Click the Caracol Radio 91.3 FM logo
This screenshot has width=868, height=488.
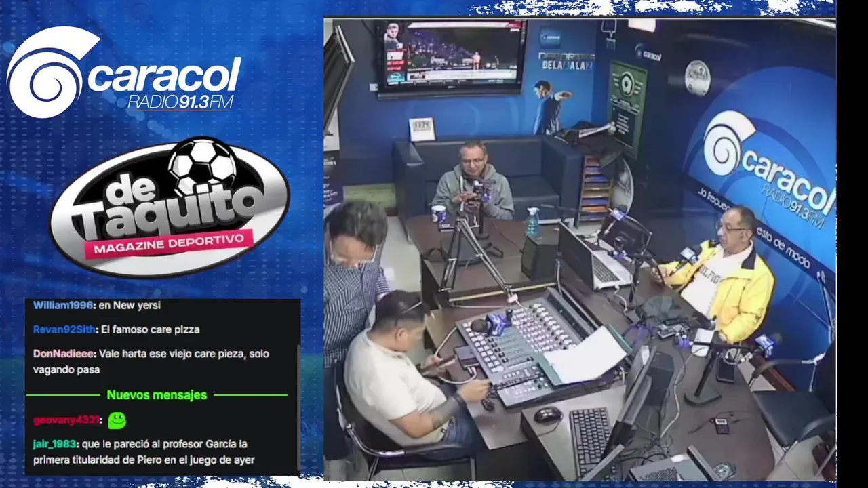click(x=124, y=73)
